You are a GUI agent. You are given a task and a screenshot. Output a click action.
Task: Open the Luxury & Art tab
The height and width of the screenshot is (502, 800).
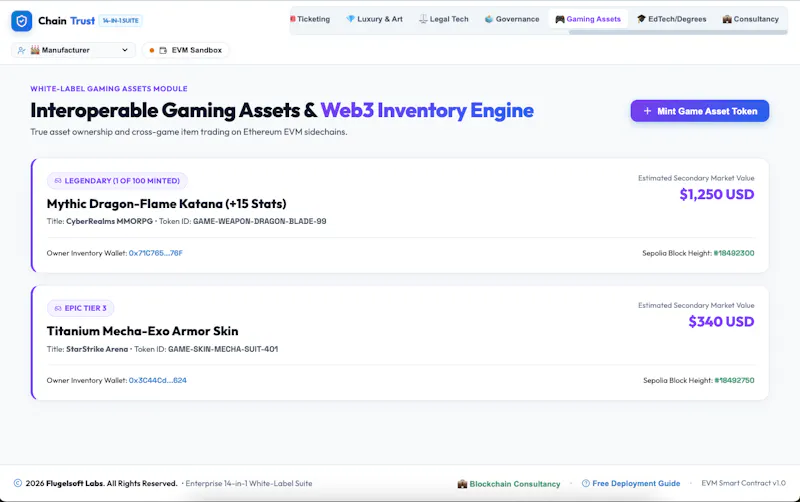pos(374,19)
